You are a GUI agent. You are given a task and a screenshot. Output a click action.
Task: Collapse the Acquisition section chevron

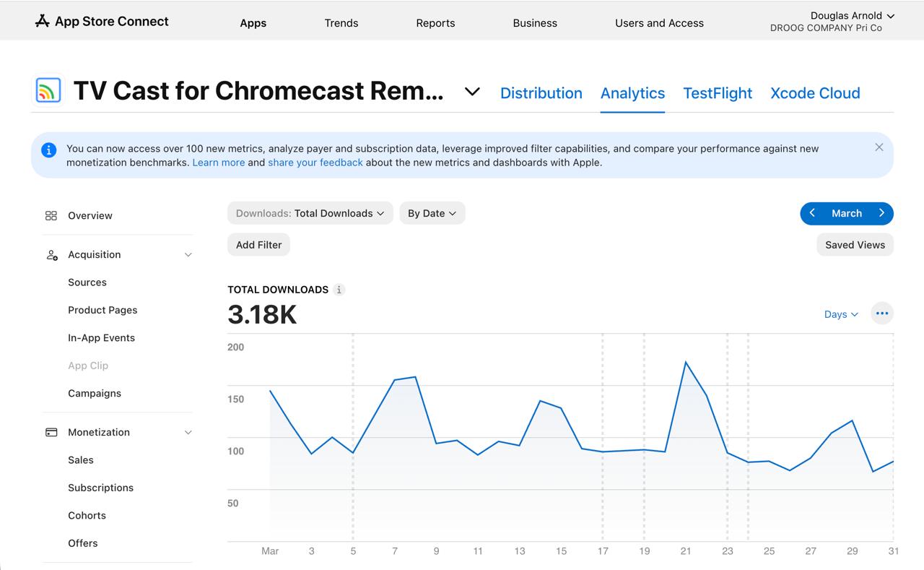[x=188, y=255]
